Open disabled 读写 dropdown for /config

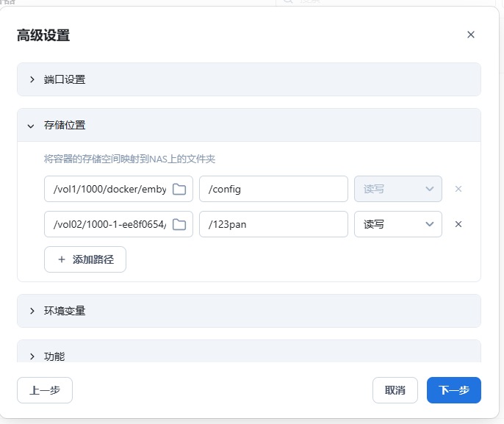397,189
